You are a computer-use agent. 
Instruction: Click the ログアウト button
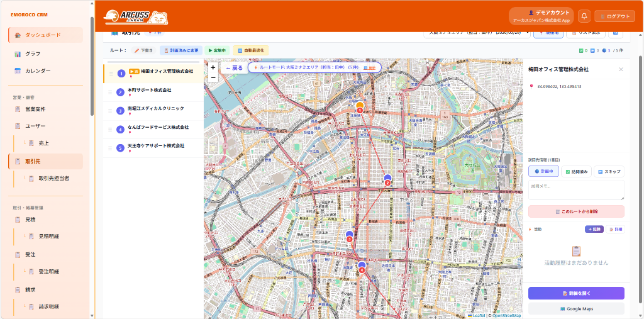coord(614,16)
